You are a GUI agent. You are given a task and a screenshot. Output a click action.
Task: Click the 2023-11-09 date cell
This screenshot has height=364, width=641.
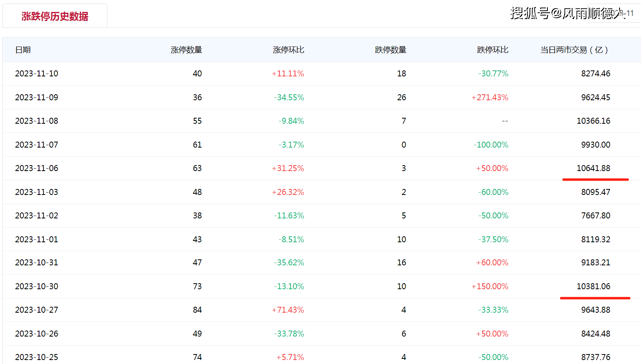tap(37, 97)
